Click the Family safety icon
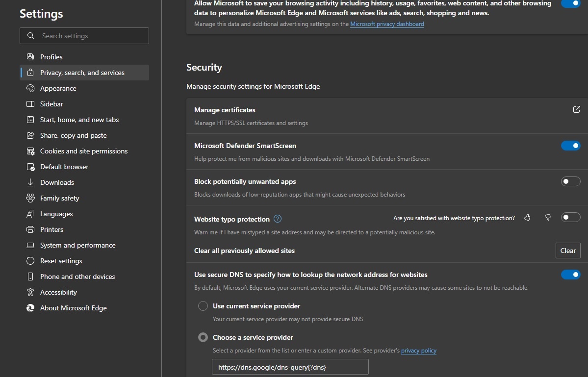The width and height of the screenshot is (588, 377). [30, 198]
